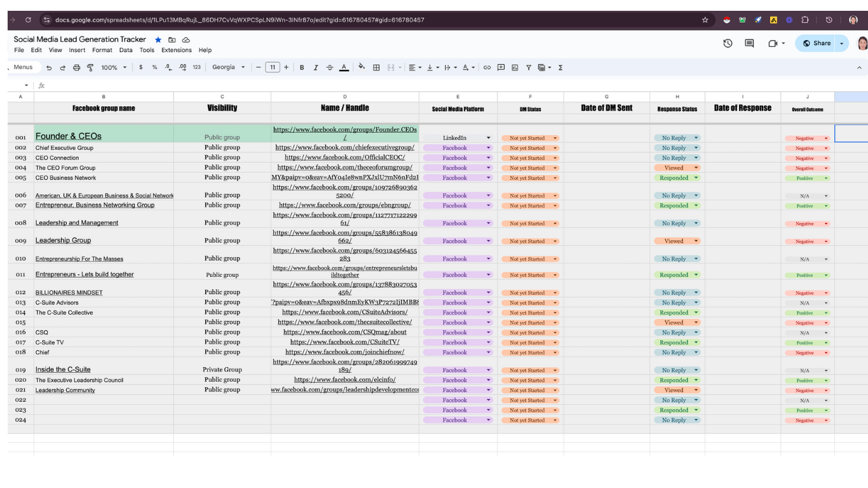
Task: Click Increase decimal places icon
Action: pos(182,67)
